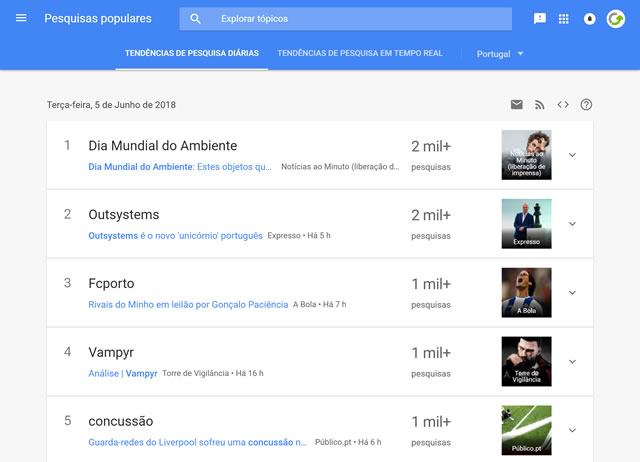This screenshot has height=462, width=640.
Task: Click the search magnifier icon
Action: tap(196, 19)
